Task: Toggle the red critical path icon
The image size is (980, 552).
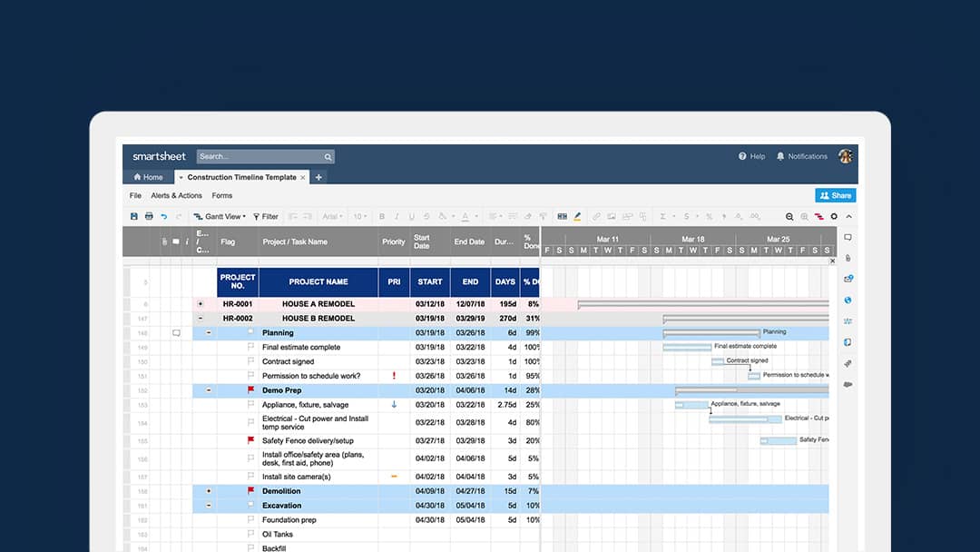Action: point(818,217)
